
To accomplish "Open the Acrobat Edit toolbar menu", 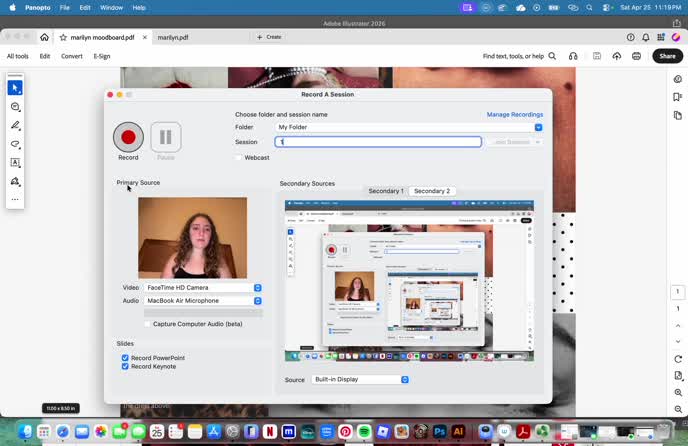I will point(45,56).
